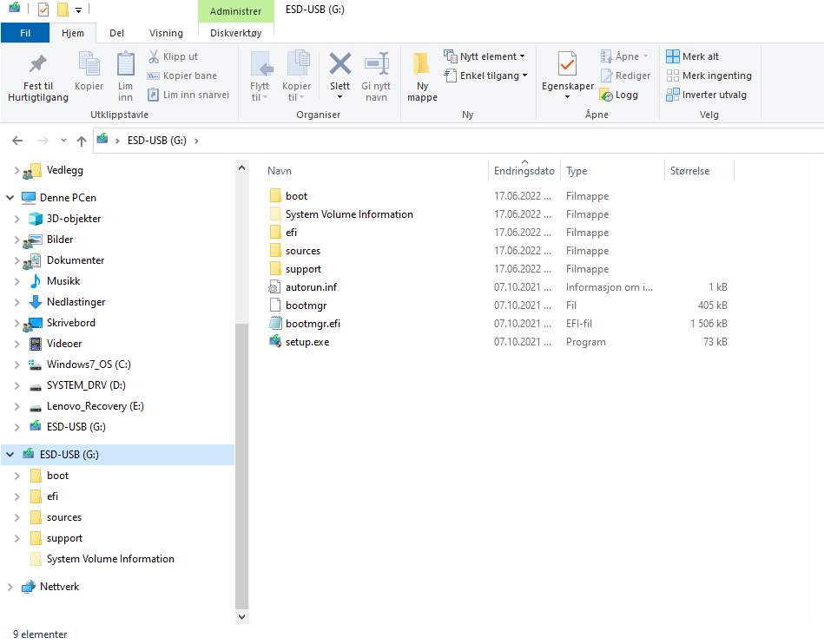This screenshot has width=824, height=644.
Task: Click Merk alt button
Action: pos(693,56)
